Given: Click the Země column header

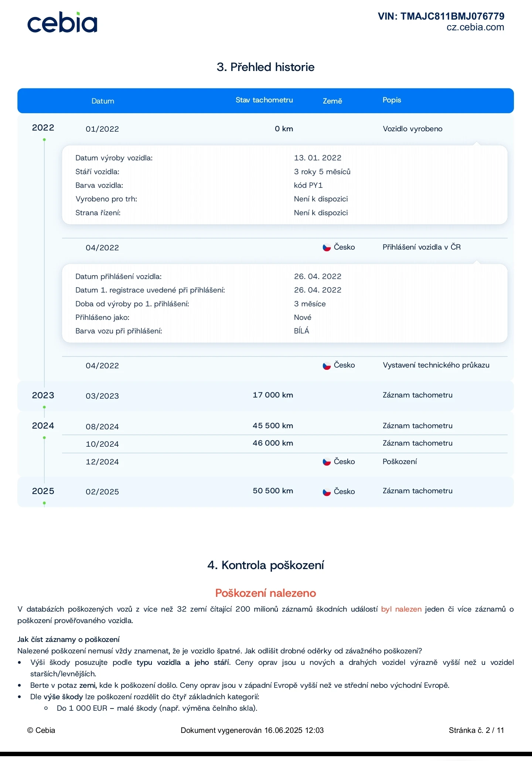Looking at the screenshot, I should coord(332,101).
